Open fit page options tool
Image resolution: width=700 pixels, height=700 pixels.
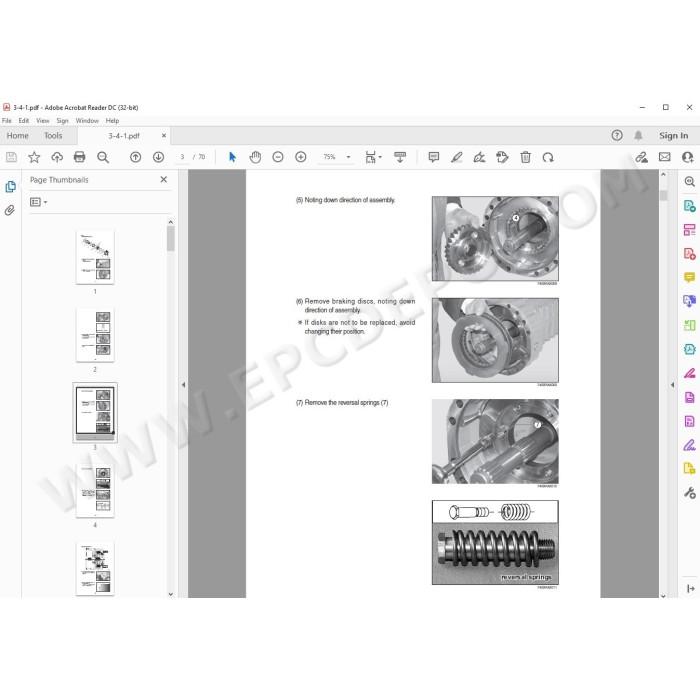[373, 157]
